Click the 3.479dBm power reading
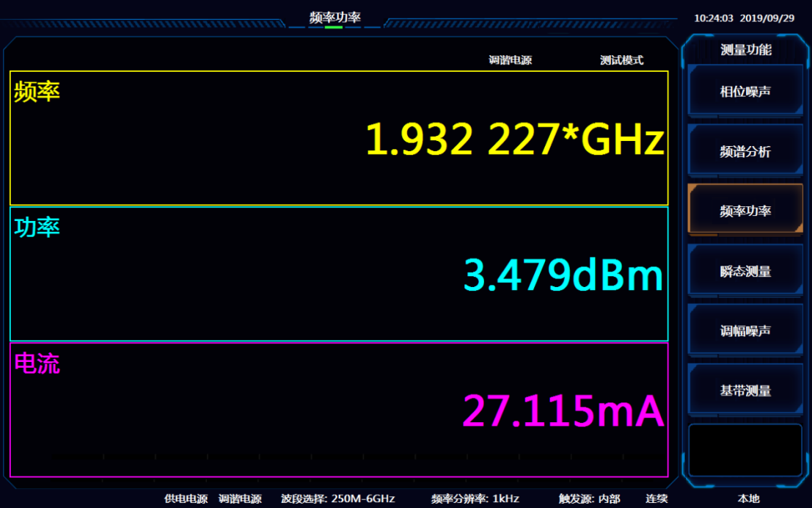Image resolution: width=812 pixels, height=508 pixels. 563,275
